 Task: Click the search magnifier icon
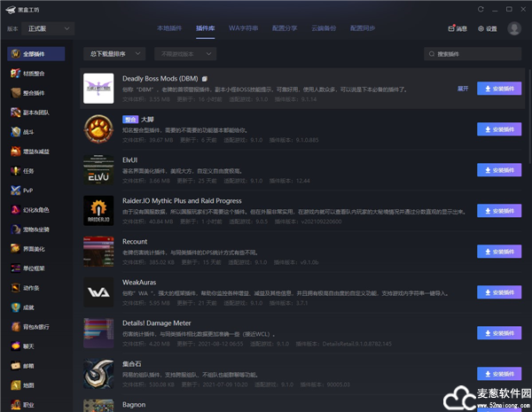[432, 54]
